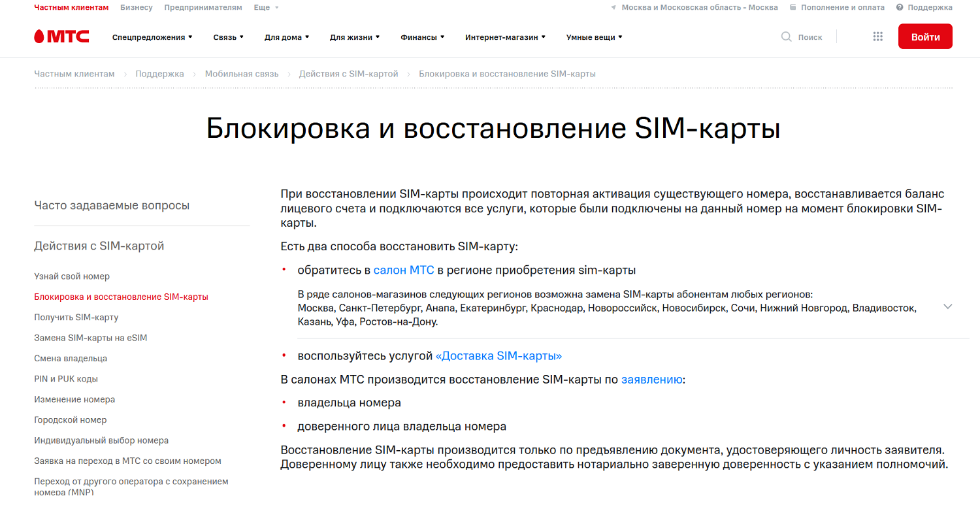
Task: Follow the салон МТС link
Action: 404,270
